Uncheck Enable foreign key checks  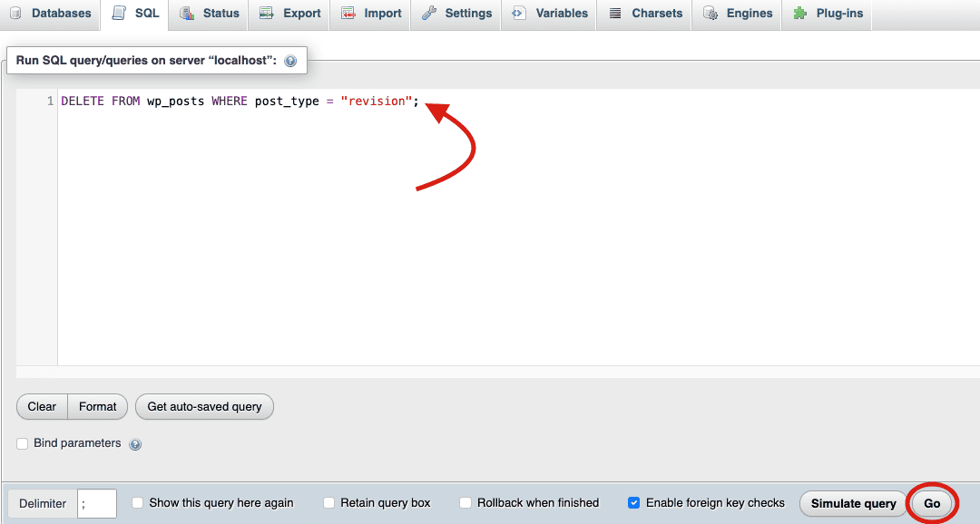(633, 503)
